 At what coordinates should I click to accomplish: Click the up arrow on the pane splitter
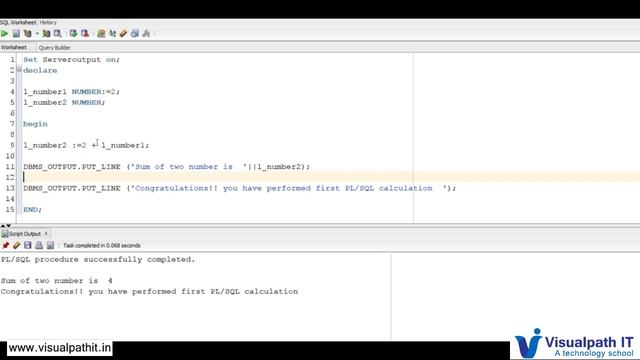tap(3, 225)
